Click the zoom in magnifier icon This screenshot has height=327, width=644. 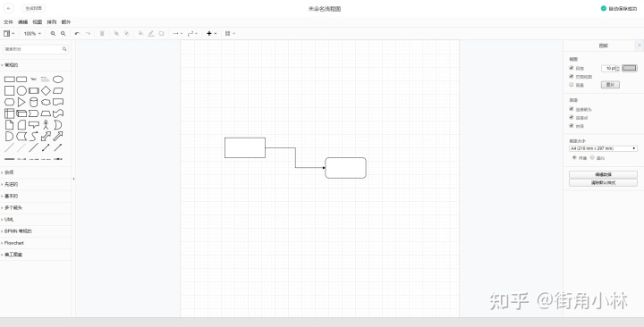53,34
